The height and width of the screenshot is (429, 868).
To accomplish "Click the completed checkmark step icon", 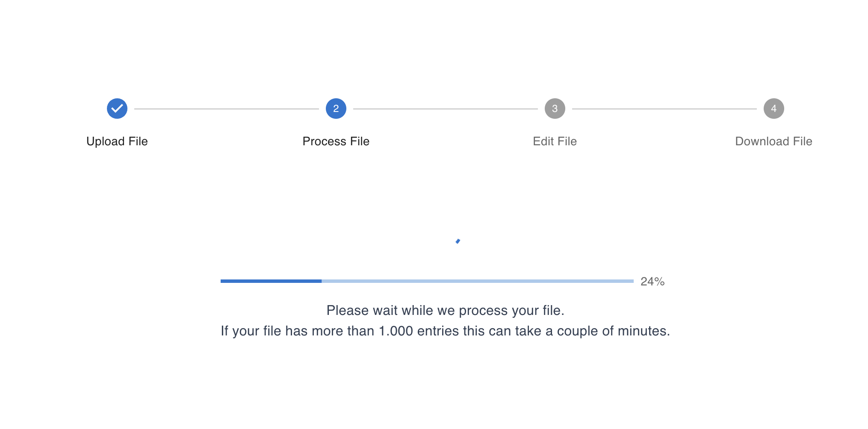I will click(117, 109).
